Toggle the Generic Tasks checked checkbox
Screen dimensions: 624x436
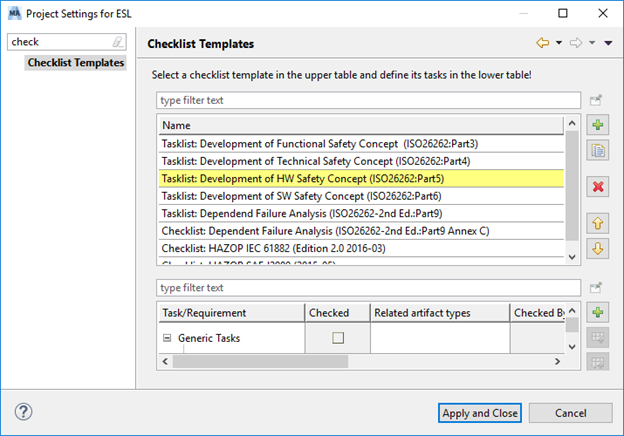(x=338, y=338)
